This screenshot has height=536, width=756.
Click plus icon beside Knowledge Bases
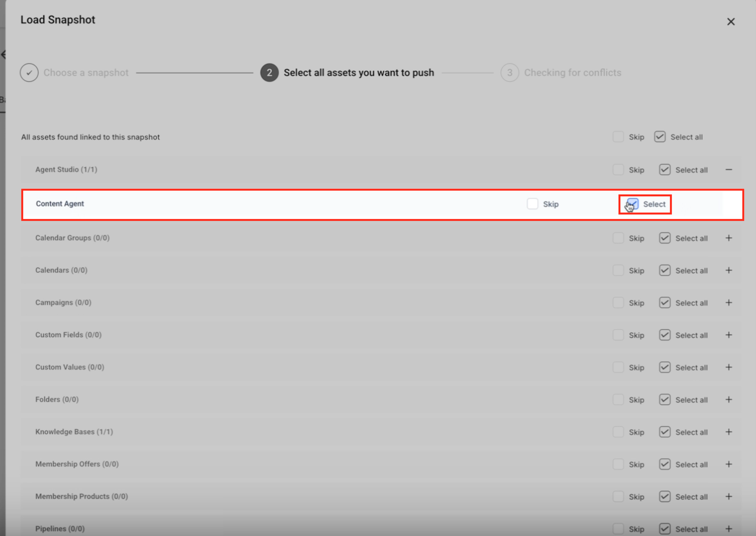[729, 432]
